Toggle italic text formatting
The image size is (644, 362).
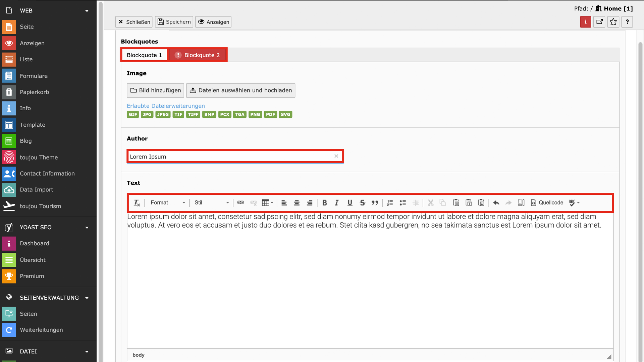337,203
